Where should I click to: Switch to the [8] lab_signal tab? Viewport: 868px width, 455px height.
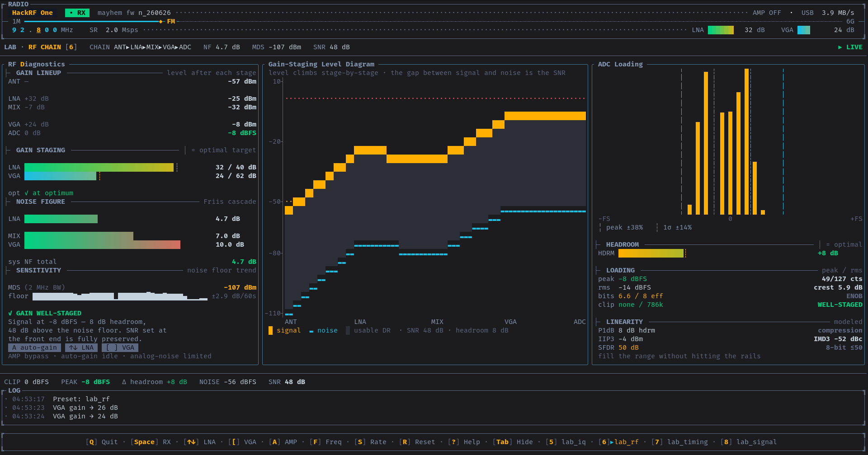click(x=749, y=442)
